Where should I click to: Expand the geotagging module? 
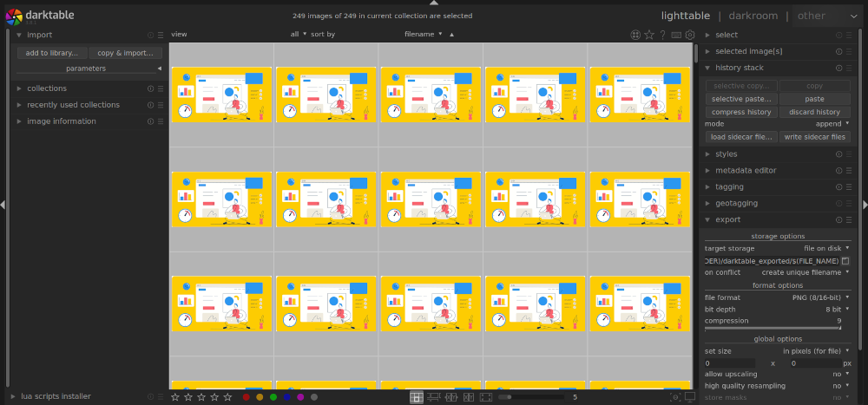point(738,203)
